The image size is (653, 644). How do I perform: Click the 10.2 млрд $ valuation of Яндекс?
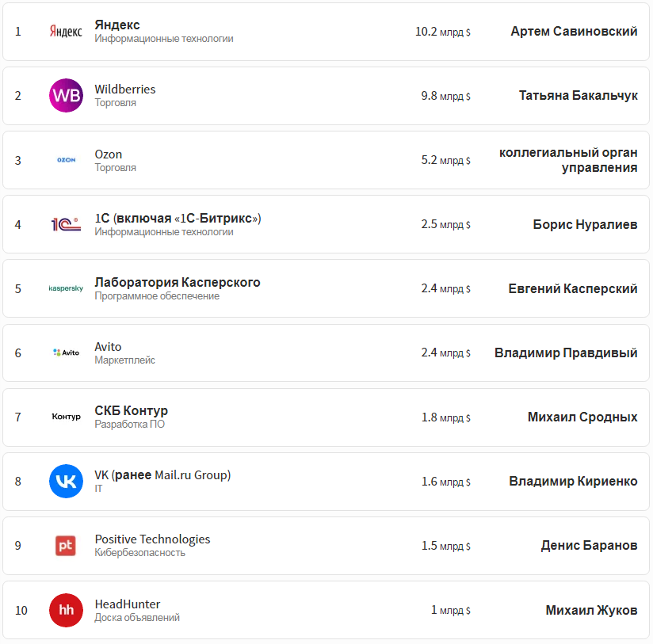(x=442, y=32)
